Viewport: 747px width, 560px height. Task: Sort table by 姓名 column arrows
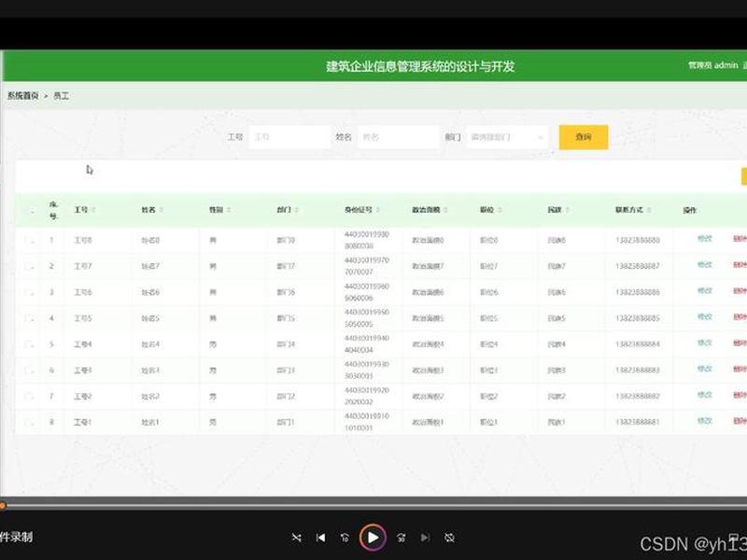(x=162, y=210)
